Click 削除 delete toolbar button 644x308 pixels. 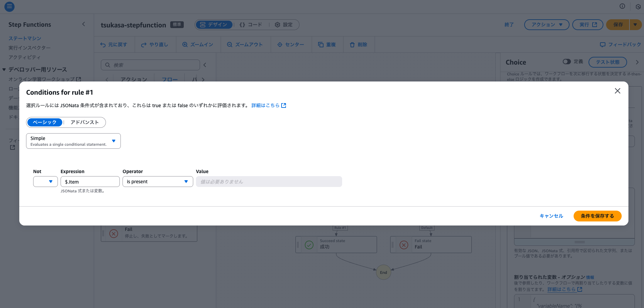358,45
